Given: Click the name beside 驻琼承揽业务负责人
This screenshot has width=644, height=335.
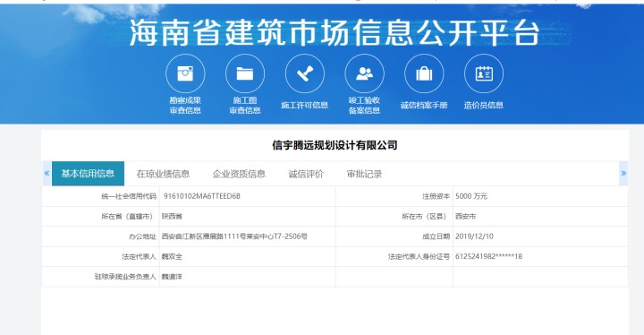Looking at the screenshot, I should tap(172, 277).
